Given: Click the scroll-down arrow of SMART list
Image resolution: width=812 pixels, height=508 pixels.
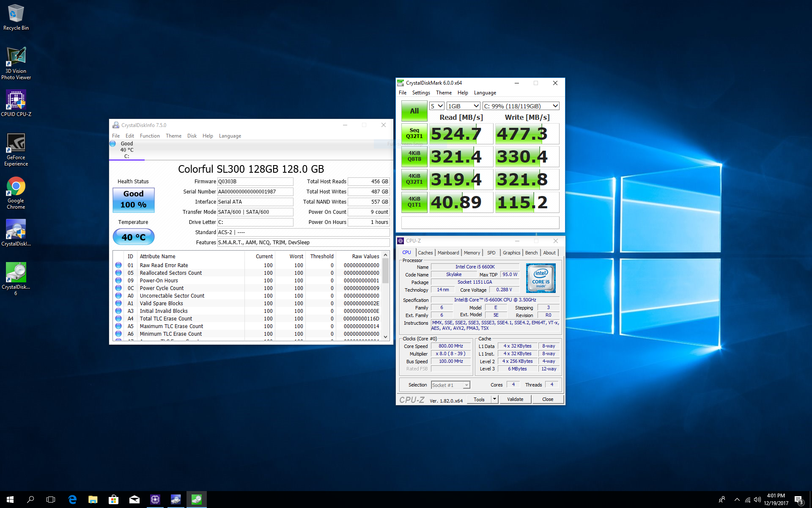Looking at the screenshot, I should click(x=385, y=337).
